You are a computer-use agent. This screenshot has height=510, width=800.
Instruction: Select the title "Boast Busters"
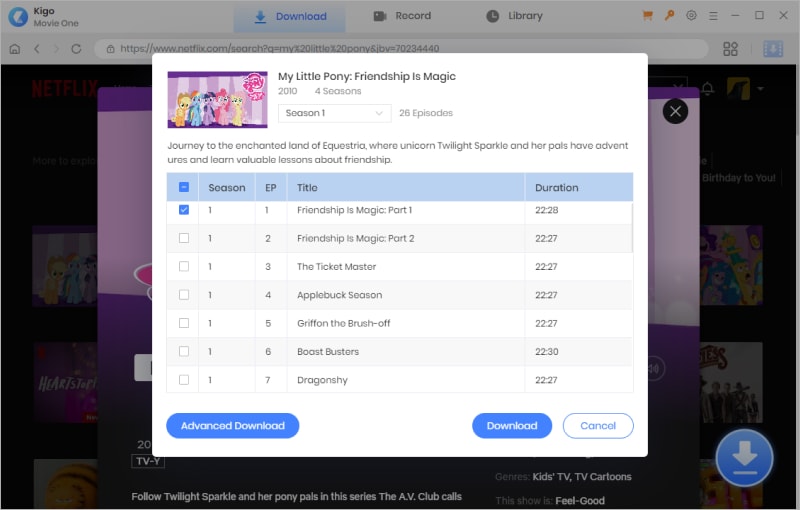(328, 351)
